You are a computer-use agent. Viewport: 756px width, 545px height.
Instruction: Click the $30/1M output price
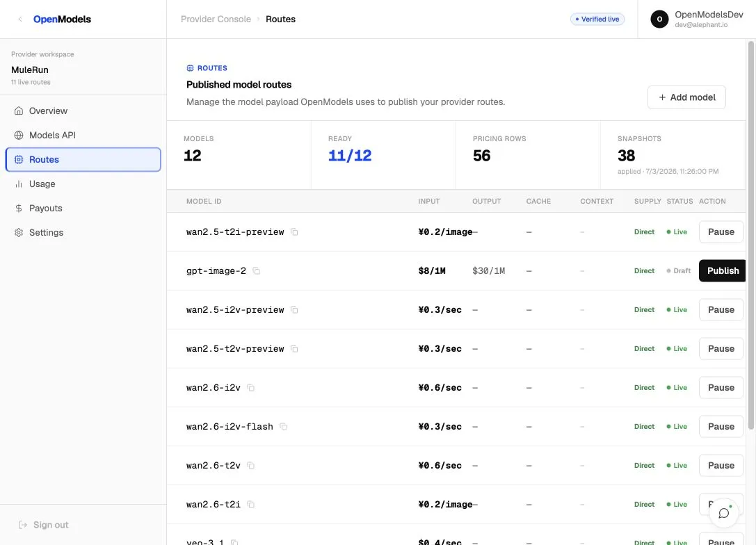pos(488,271)
